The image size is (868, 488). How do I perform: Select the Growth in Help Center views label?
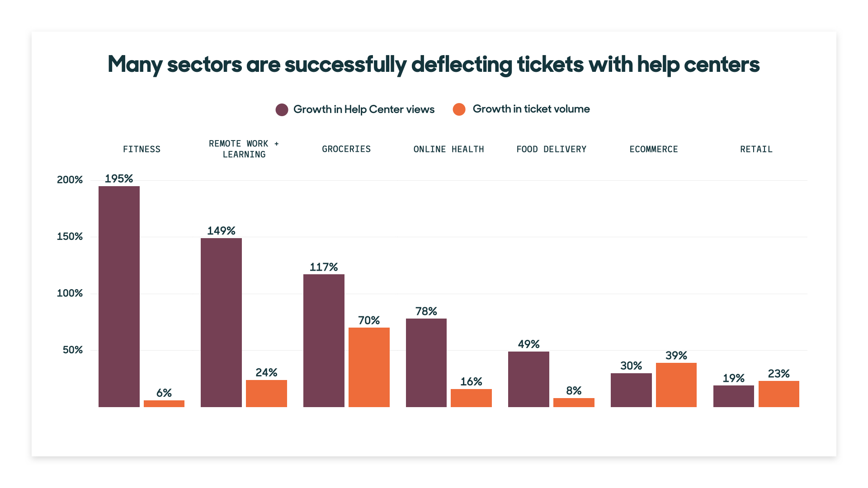point(363,109)
